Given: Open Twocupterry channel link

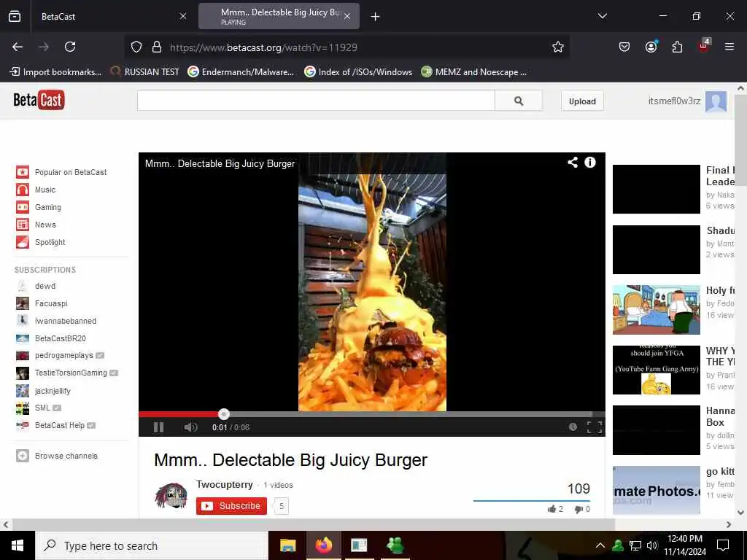Looking at the screenshot, I should point(225,484).
